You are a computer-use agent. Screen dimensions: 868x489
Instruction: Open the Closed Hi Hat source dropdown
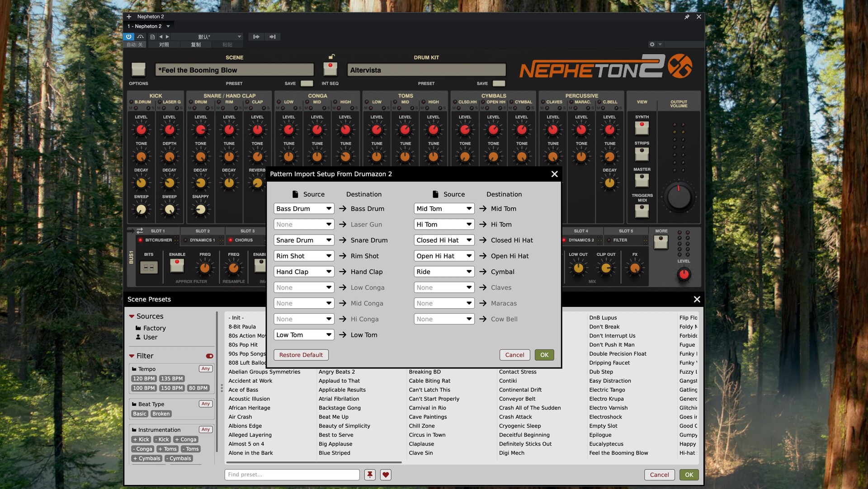[x=444, y=240]
